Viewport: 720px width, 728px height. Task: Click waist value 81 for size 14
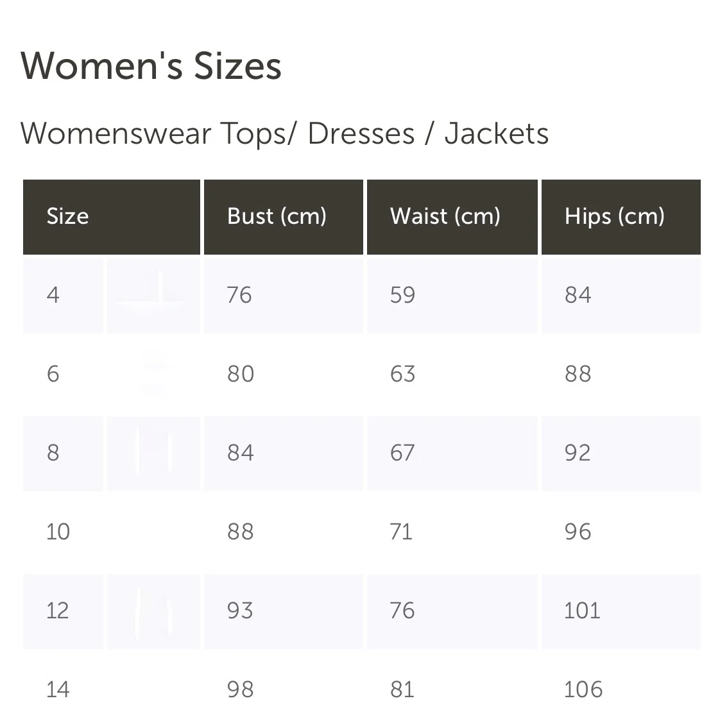[402, 690]
